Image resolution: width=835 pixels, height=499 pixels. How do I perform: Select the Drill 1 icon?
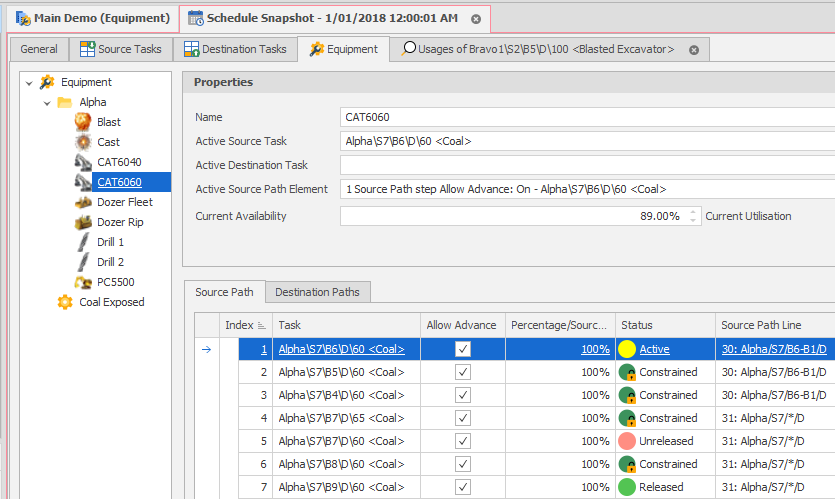pos(83,242)
